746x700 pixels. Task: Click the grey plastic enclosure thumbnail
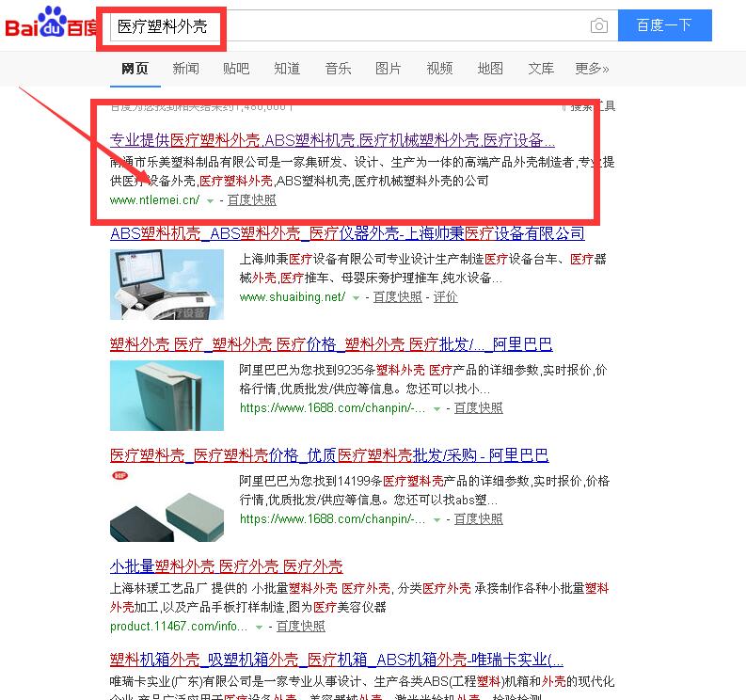click(x=167, y=395)
